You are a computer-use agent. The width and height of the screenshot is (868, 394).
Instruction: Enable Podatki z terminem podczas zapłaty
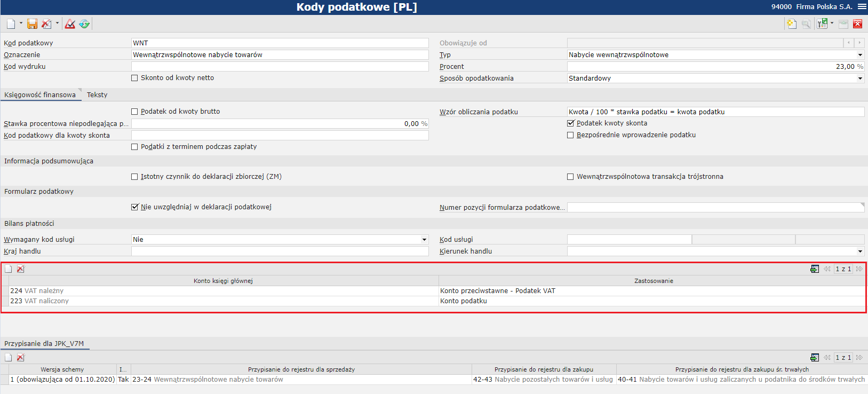(134, 147)
